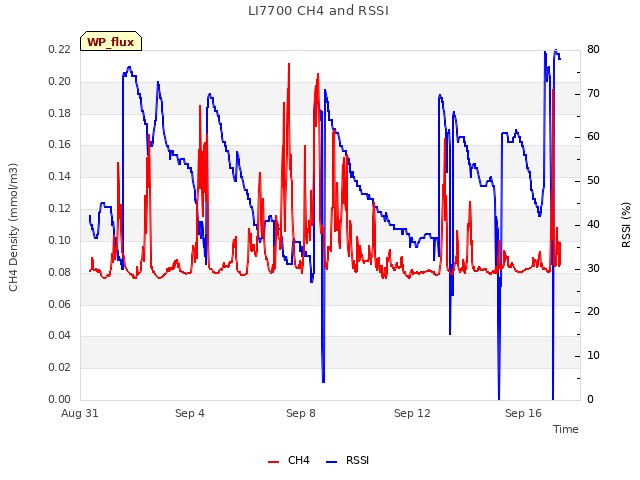640x480 pixels.
Task: Select the WP_flux annotation label
Action: [x=111, y=42]
